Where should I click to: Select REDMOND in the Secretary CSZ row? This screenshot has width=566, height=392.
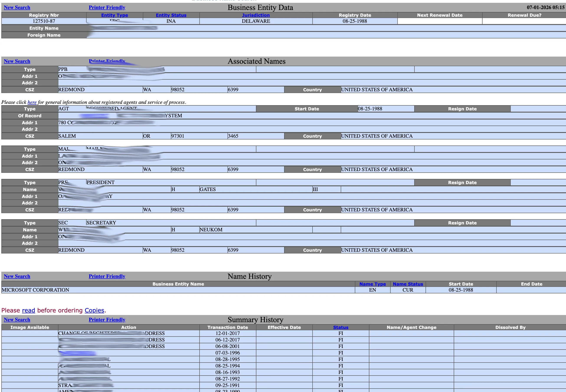tap(71, 250)
